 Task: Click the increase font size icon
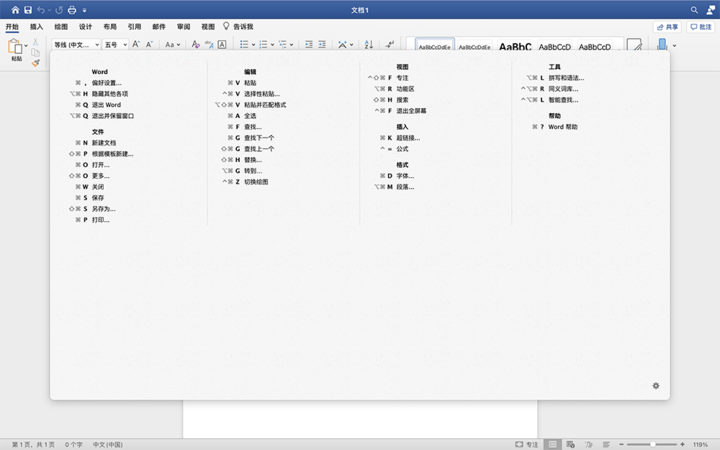137,45
